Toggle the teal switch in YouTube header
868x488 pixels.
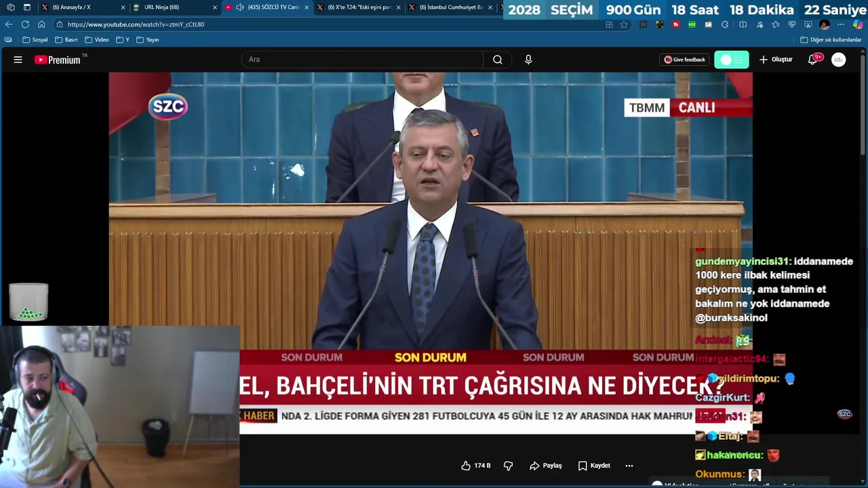(732, 60)
